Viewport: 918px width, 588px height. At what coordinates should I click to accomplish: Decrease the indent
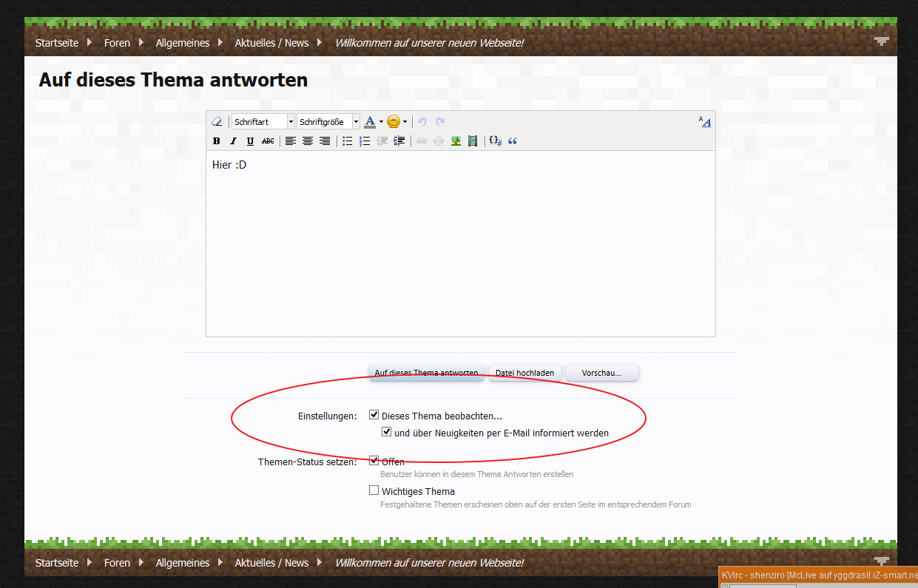[382, 141]
